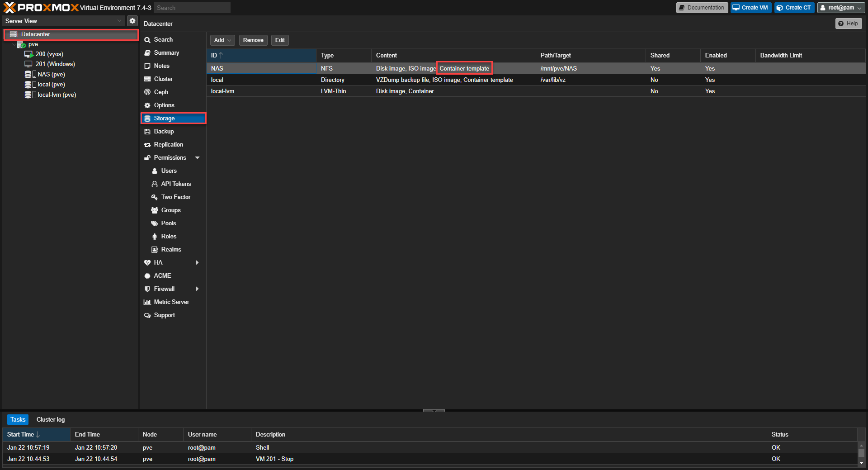Click task log scrollbar down arrow
Viewport: 868px width, 470px height.
(861, 463)
